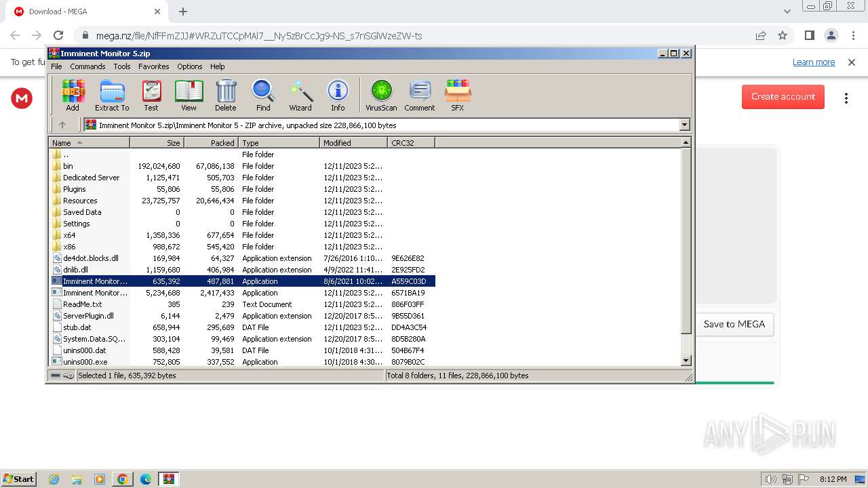
Task: Sort by Modified column header
Action: (353, 142)
